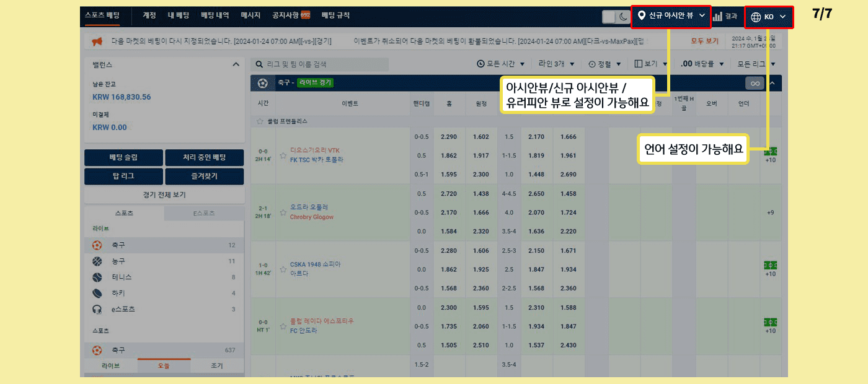
Task: Click the soccer ball icon in 축구 header
Action: 263,83
